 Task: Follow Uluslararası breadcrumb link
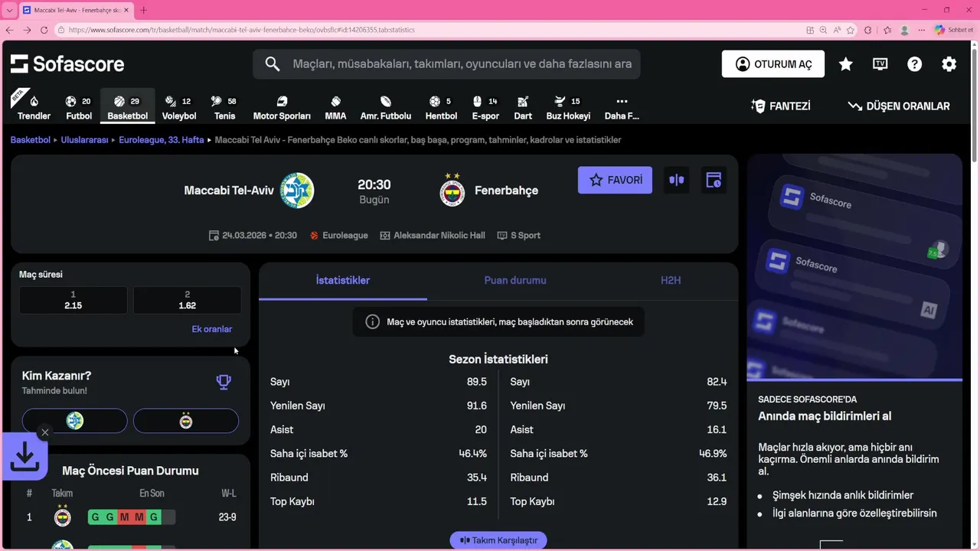click(x=84, y=140)
